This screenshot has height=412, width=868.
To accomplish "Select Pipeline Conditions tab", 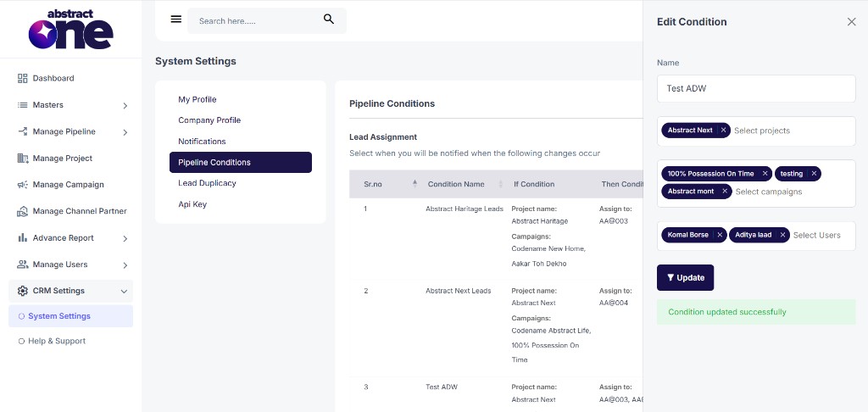I will click(241, 162).
